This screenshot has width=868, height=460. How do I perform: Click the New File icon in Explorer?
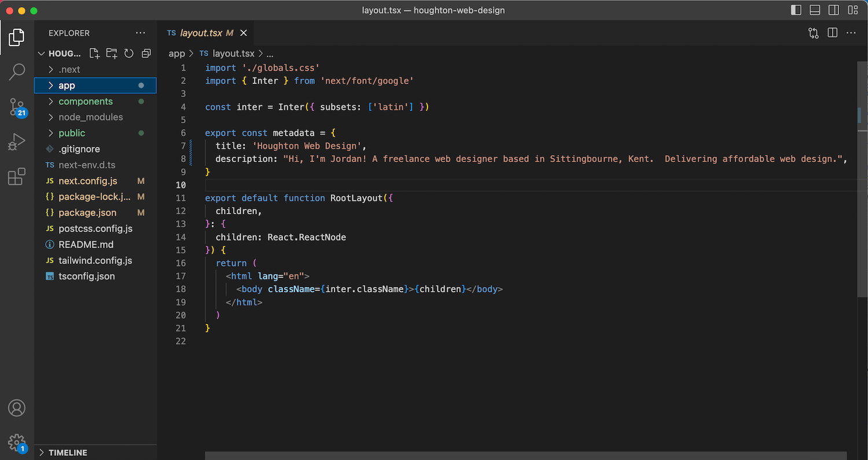click(94, 53)
